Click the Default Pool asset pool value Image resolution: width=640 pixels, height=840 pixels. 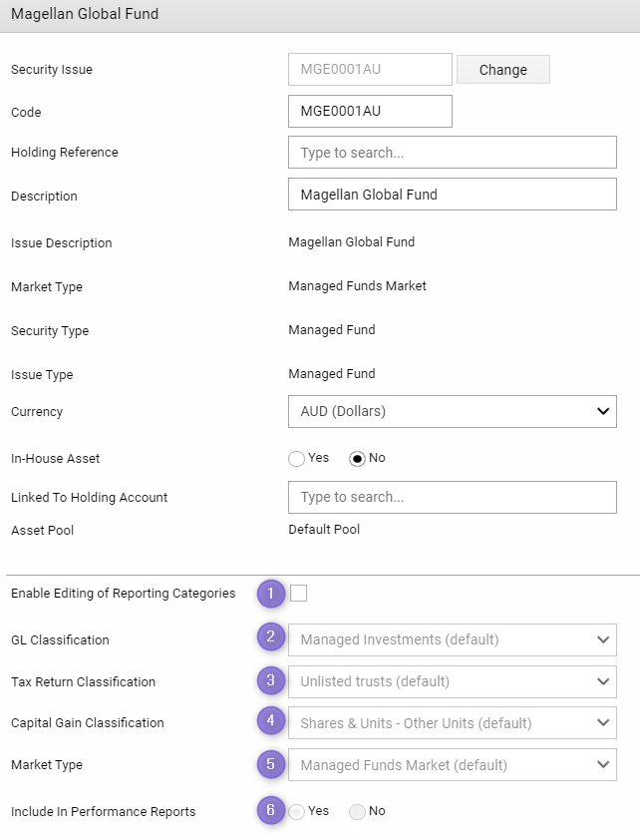(324, 530)
